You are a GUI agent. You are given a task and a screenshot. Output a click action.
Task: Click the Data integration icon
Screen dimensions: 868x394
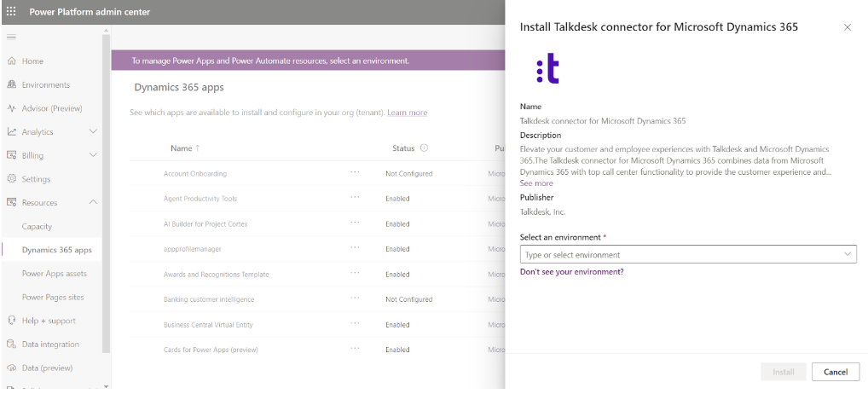point(12,345)
